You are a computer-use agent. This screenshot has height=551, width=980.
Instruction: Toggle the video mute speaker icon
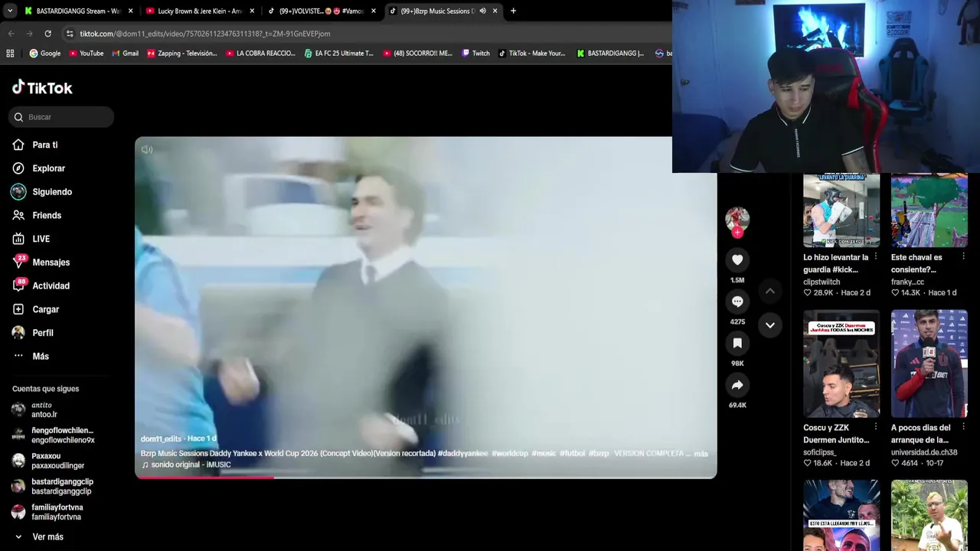147,149
